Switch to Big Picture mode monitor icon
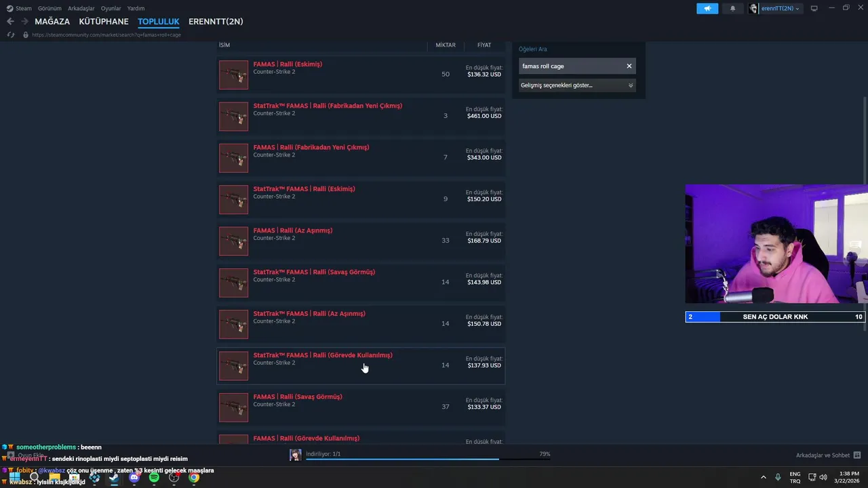 (814, 8)
